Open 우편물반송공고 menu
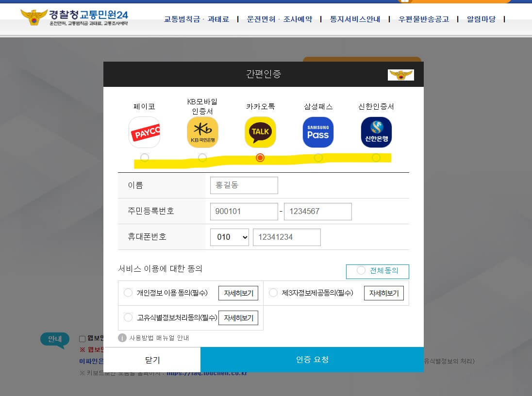The height and width of the screenshot is (396, 532). pos(424,19)
